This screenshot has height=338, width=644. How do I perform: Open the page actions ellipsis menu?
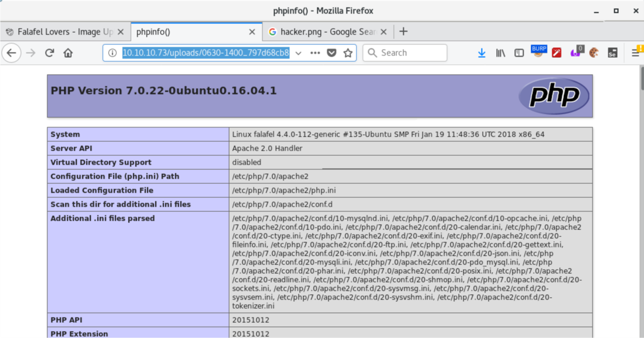tap(315, 53)
